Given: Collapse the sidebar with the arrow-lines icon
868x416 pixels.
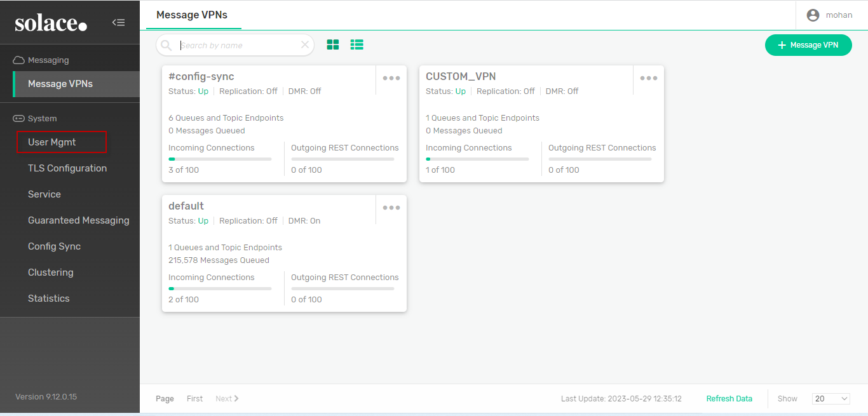Looking at the screenshot, I should point(118,22).
